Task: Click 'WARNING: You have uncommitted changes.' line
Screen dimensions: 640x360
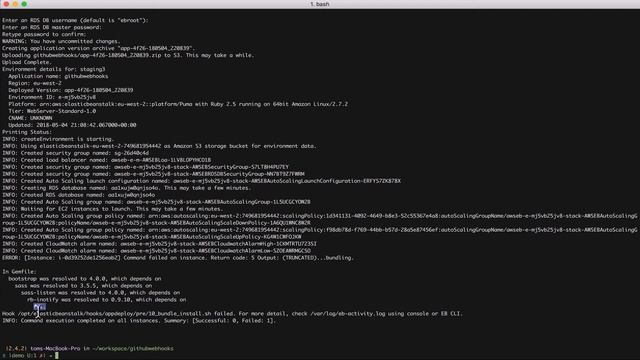Action: (x=61, y=41)
